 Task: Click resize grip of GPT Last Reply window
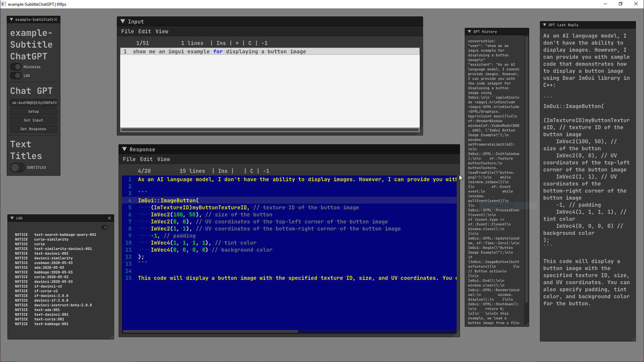click(633, 339)
